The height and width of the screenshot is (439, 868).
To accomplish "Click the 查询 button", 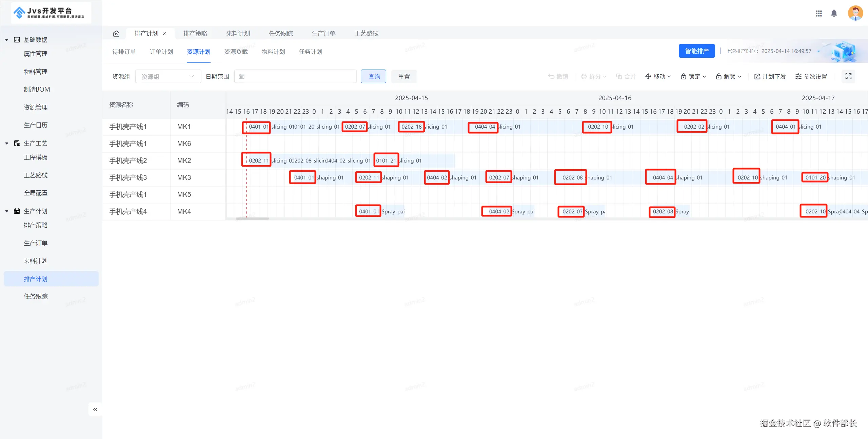I will pos(373,76).
